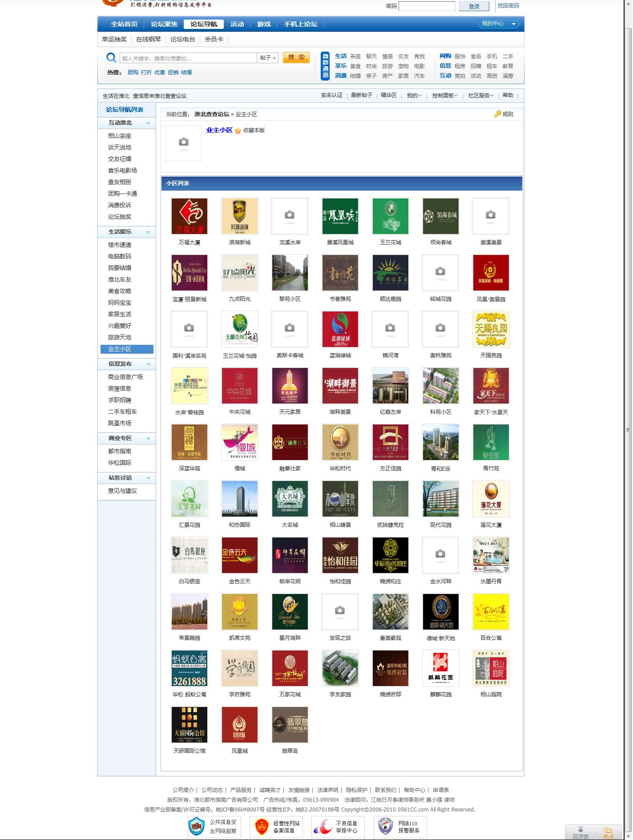Open the 慢城 community logo
This screenshot has height=840, width=633.
(x=240, y=442)
